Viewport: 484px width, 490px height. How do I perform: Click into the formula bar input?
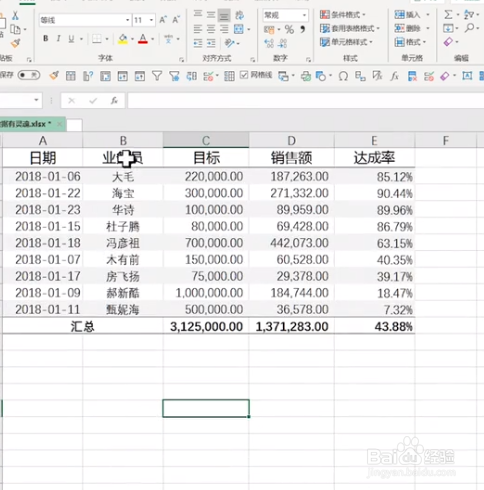(x=306, y=100)
